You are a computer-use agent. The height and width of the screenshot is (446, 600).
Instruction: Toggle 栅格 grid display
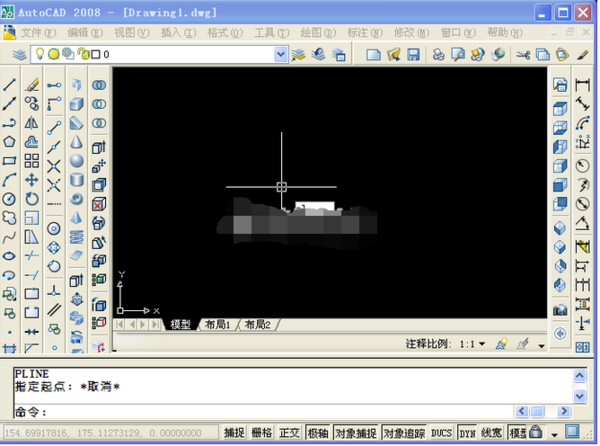click(262, 433)
